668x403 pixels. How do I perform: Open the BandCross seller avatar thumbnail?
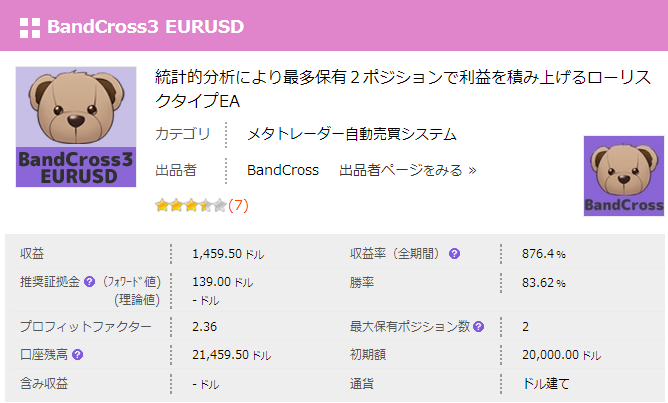pos(624,176)
